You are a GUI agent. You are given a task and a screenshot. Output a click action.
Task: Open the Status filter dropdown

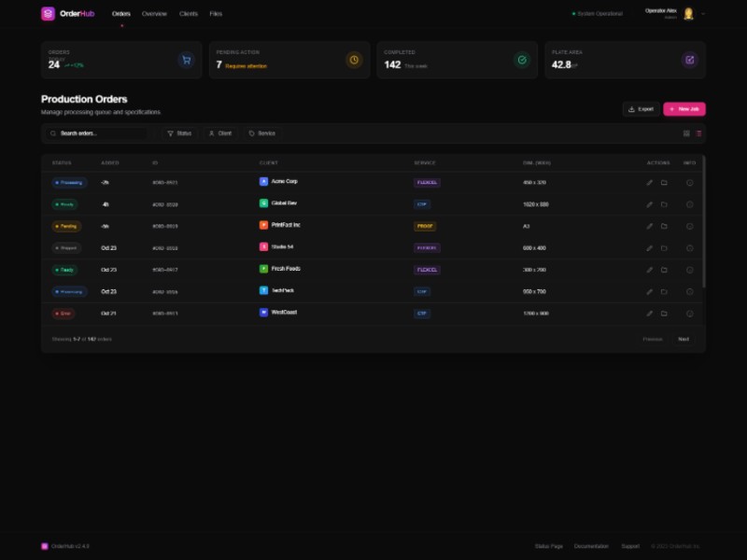point(179,133)
